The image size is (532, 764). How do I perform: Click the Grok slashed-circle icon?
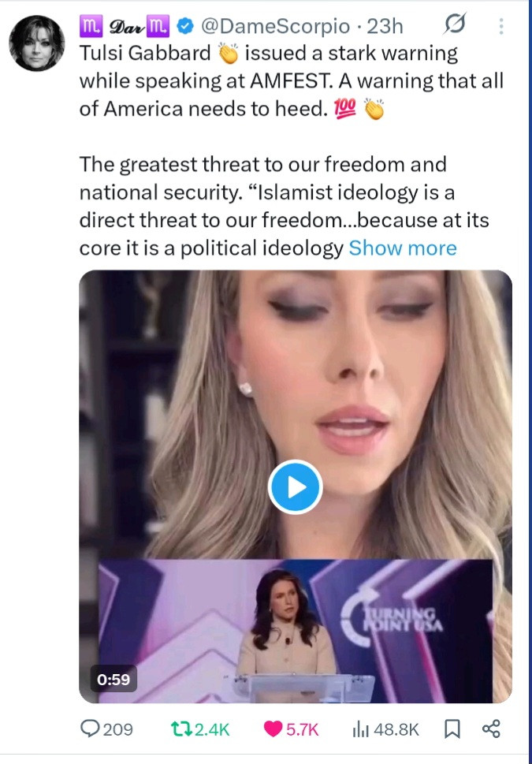point(455,24)
